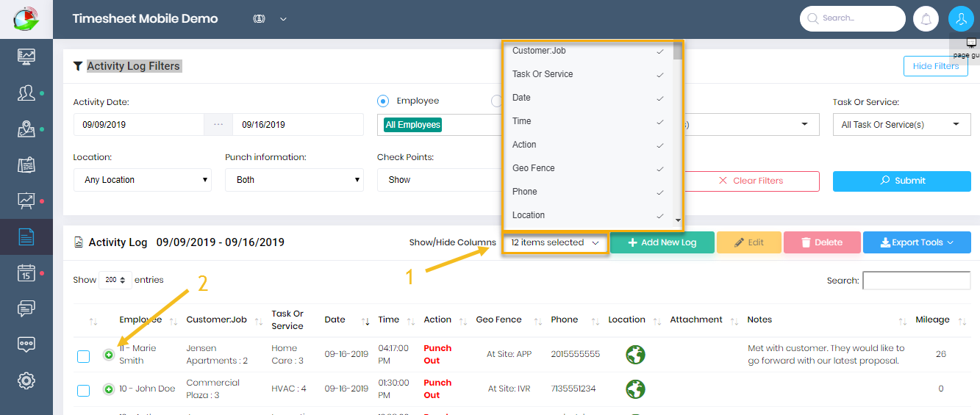Toggle the Task Or Service column option
The image size is (980, 415).
pos(587,74)
